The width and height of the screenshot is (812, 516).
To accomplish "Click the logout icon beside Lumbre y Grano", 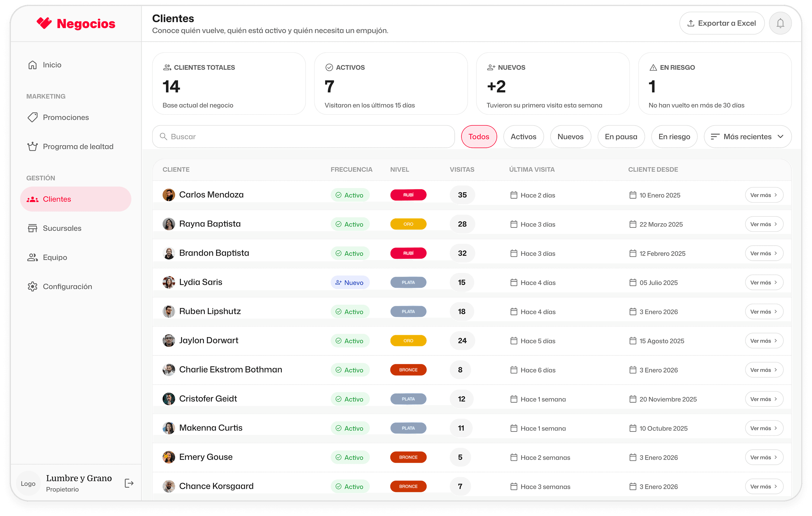I will [x=129, y=483].
